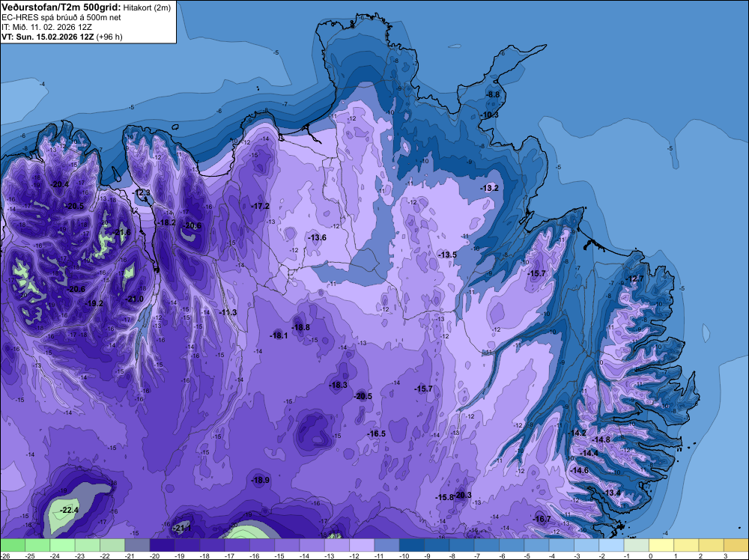Image resolution: width=749 pixels, height=560 pixels.
Task: Select the -12 lavender legend swatch
Action: 362,545
